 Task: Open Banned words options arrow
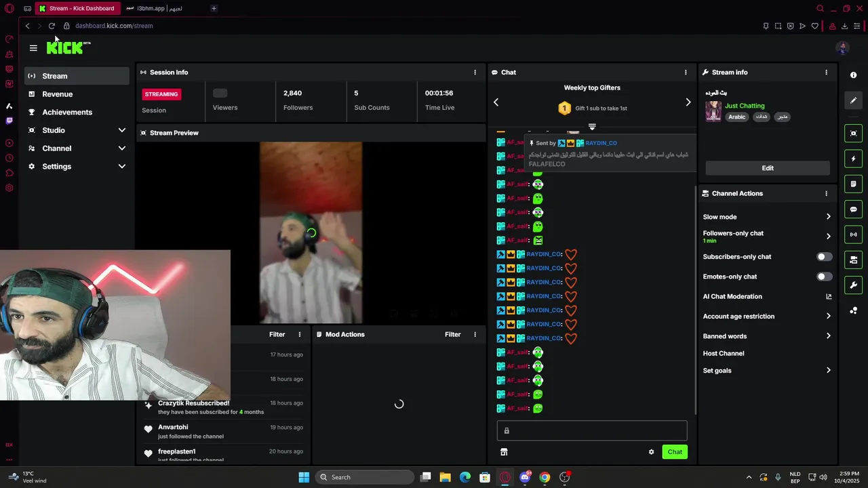click(828, 336)
